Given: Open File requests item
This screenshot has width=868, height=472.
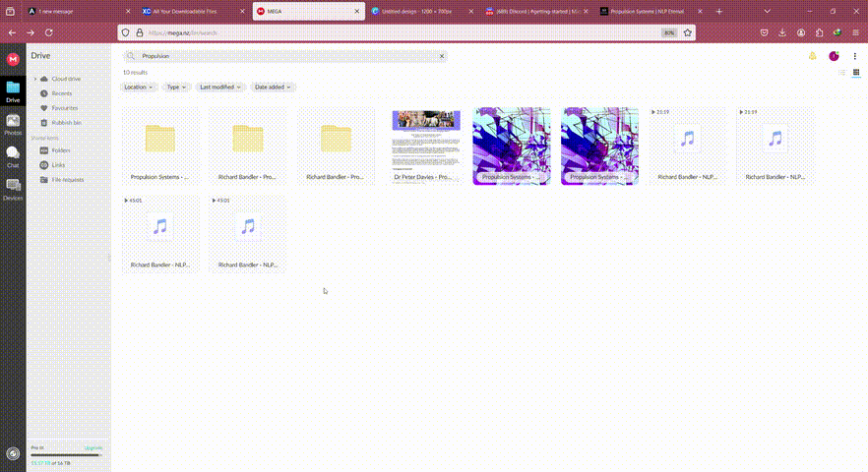Looking at the screenshot, I should 67,180.
